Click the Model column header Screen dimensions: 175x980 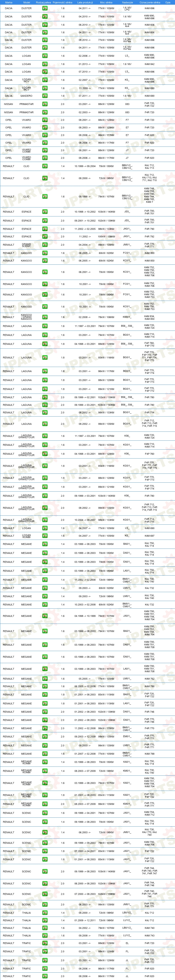(26, 2)
